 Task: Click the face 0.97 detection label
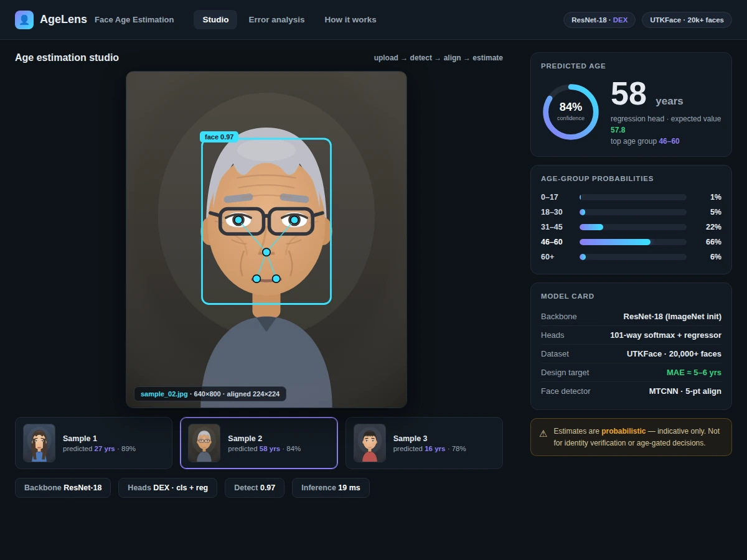pyautogui.click(x=219, y=137)
